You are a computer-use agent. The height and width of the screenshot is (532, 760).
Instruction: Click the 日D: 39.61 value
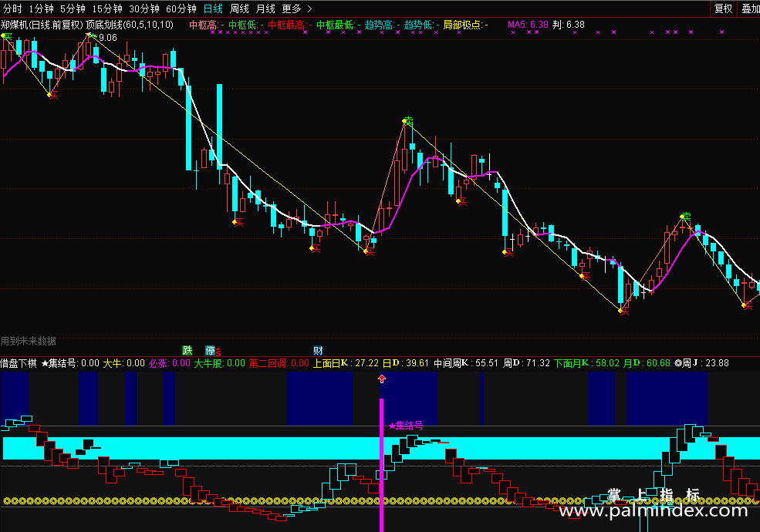click(406, 363)
